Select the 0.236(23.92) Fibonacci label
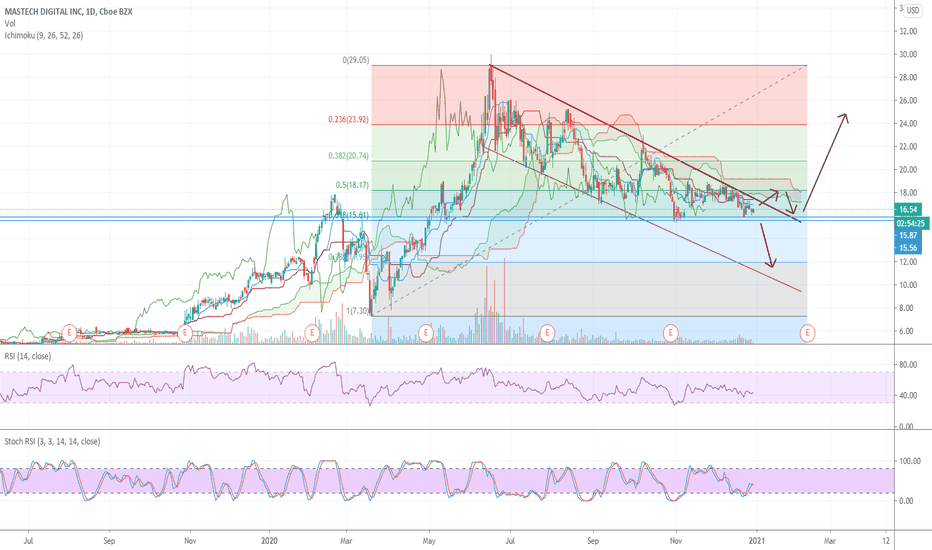The width and height of the screenshot is (932, 550). tap(348, 120)
